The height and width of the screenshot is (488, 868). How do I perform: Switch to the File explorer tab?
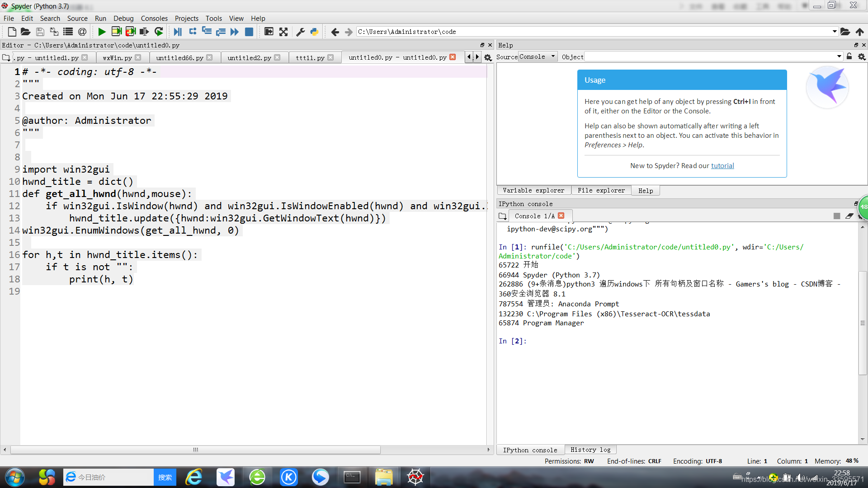click(601, 190)
